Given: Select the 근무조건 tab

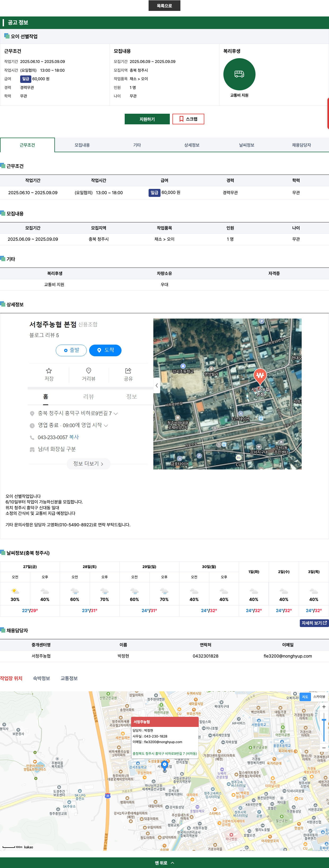Looking at the screenshot, I should pyautogui.click(x=27, y=145).
